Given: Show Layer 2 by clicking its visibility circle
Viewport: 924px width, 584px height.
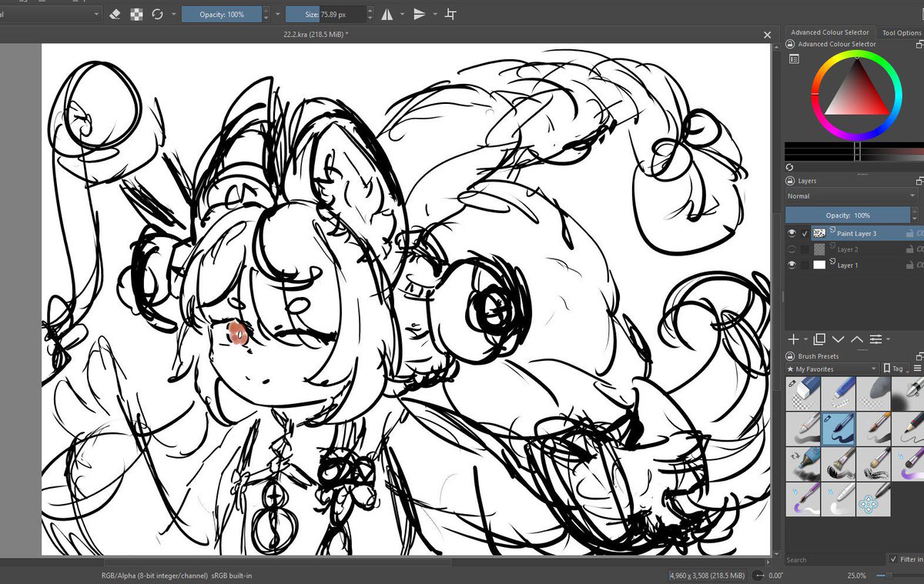Looking at the screenshot, I should (791, 249).
